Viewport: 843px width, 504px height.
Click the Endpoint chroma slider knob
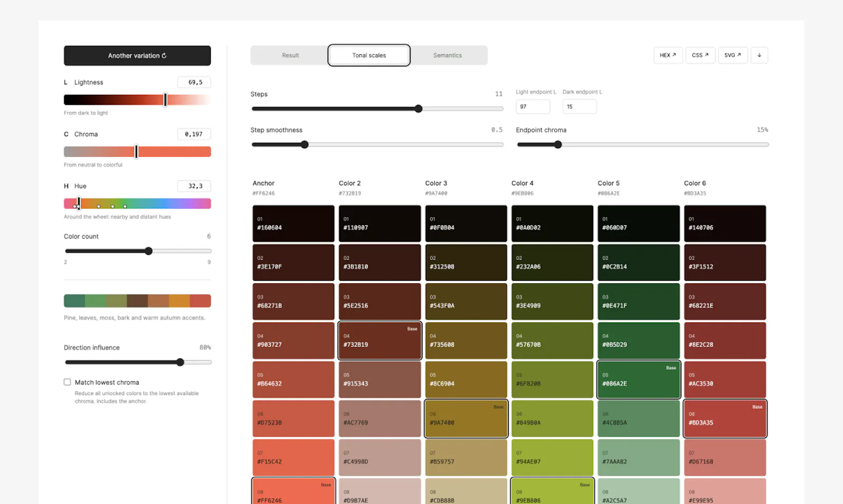(x=558, y=145)
